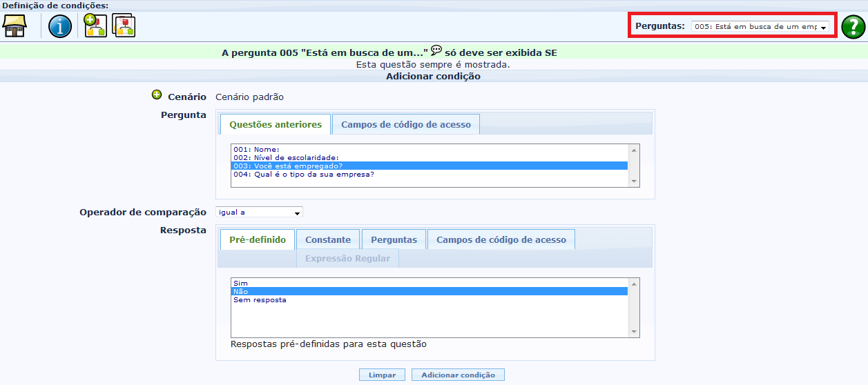This screenshot has width=868, height=385.
Task: Open the Constante answer tab
Action: tap(328, 240)
